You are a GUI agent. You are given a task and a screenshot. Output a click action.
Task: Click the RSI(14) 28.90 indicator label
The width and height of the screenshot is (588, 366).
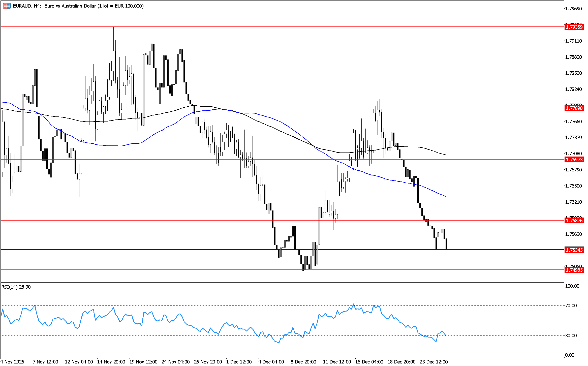[x=16, y=287]
